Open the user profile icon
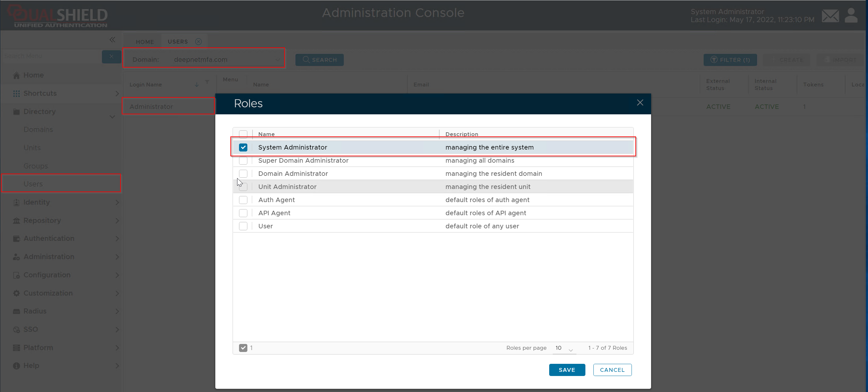Viewport: 868px width, 392px height. pos(851,16)
